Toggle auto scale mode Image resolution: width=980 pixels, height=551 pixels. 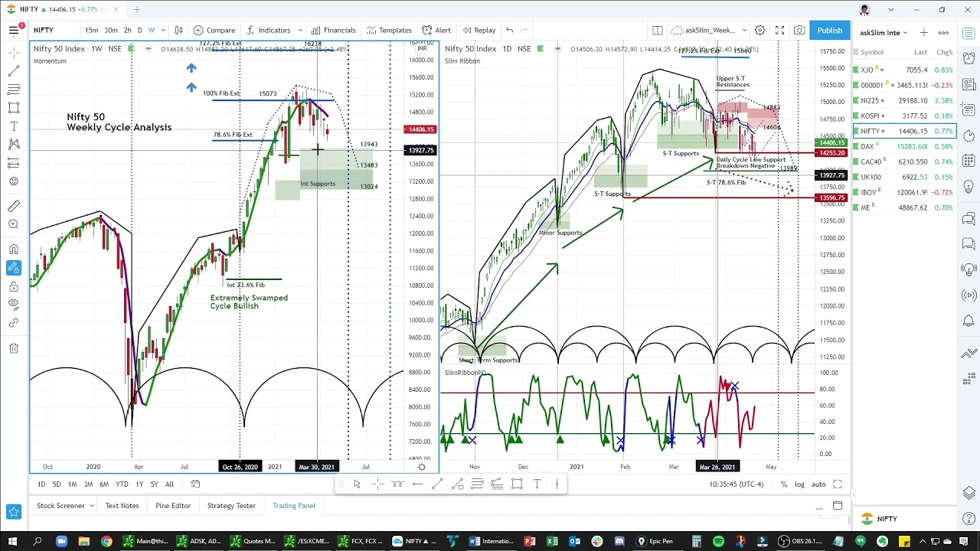coord(818,484)
